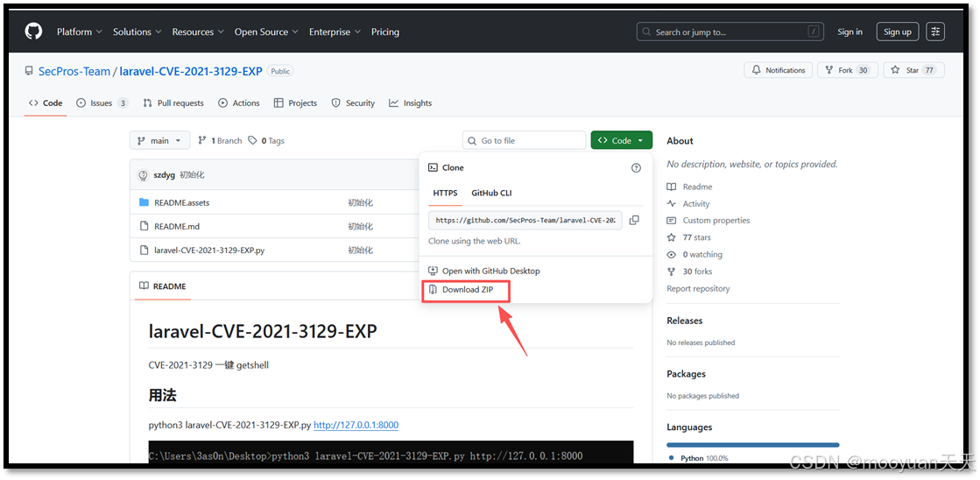Click the Sign in link

point(850,32)
